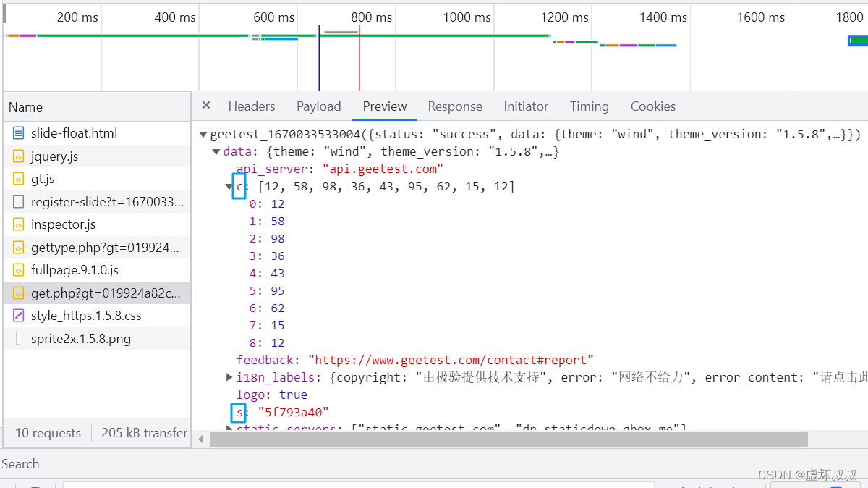Click the 10 requests status entry
868x488 pixels.
coord(48,433)
